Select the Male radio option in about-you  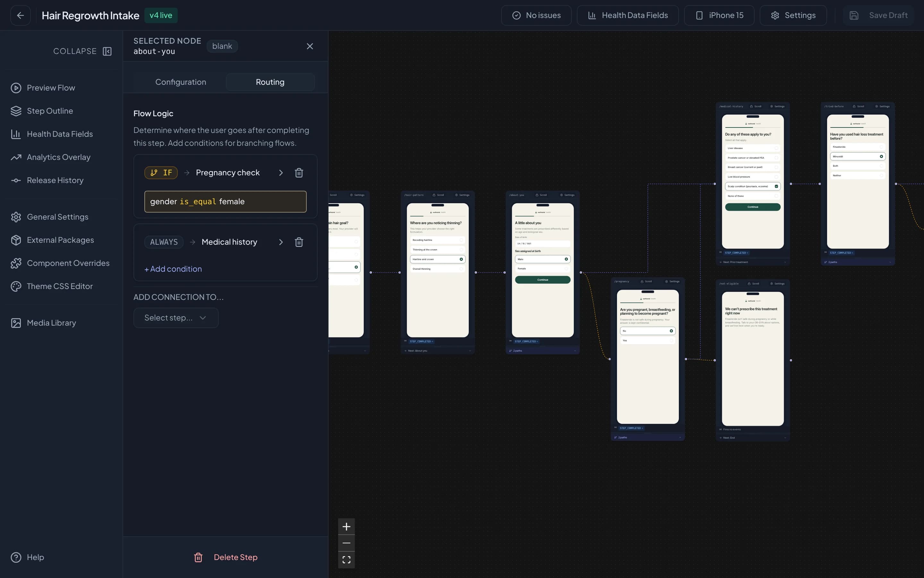coord(543,259)
